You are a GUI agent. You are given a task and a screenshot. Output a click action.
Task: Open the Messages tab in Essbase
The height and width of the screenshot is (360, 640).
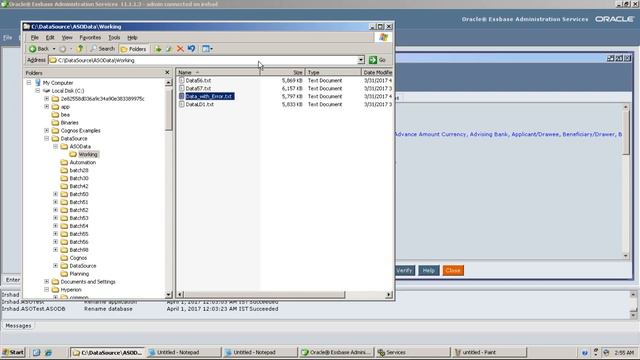[18, 326]
